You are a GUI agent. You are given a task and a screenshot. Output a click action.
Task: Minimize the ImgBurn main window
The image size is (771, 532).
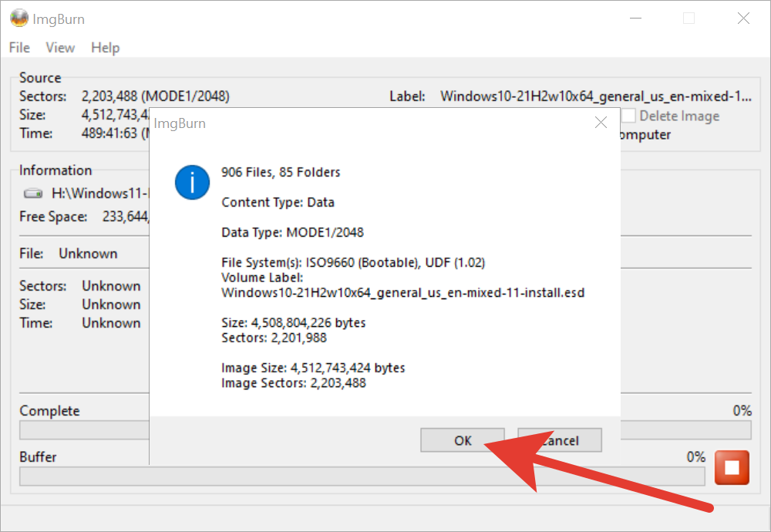click(636, 19)
